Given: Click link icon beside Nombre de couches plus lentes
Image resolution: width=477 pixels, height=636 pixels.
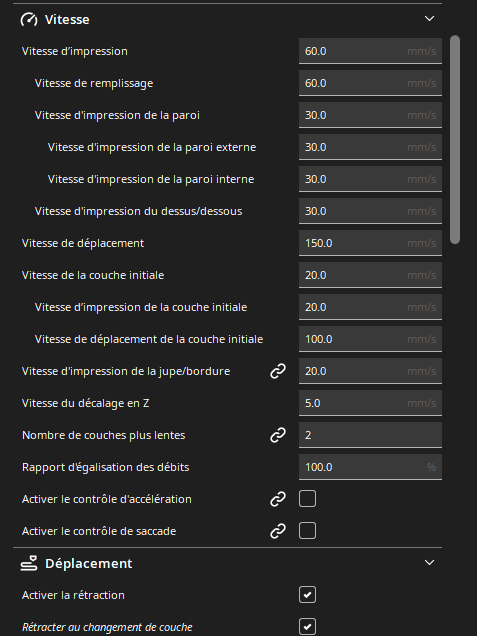Looking at the screenshot, I should coord(278,435).
